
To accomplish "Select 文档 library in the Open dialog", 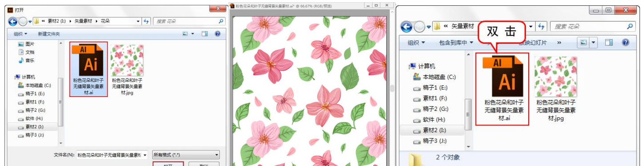I will 26,52.
